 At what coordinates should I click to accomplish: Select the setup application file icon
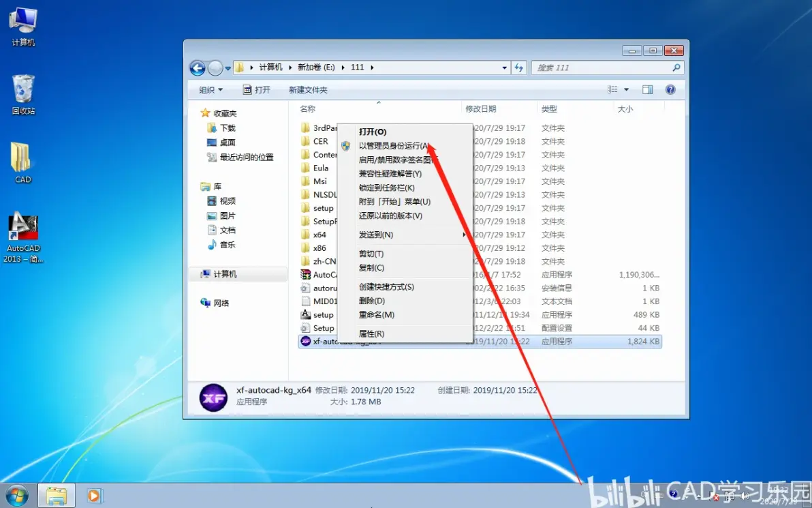coord(306,314)
